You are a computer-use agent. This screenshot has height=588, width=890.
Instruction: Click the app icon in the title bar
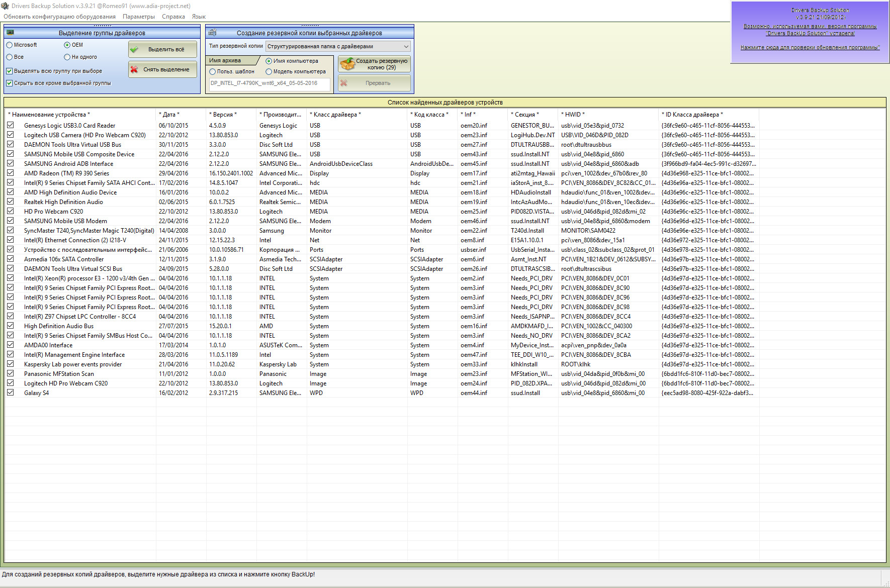point(5,6)
